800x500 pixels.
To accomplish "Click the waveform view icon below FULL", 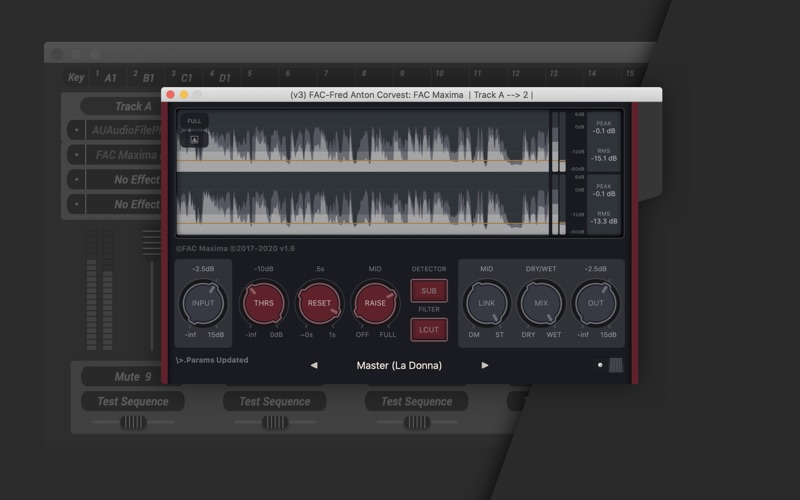I will coord(194,139).
